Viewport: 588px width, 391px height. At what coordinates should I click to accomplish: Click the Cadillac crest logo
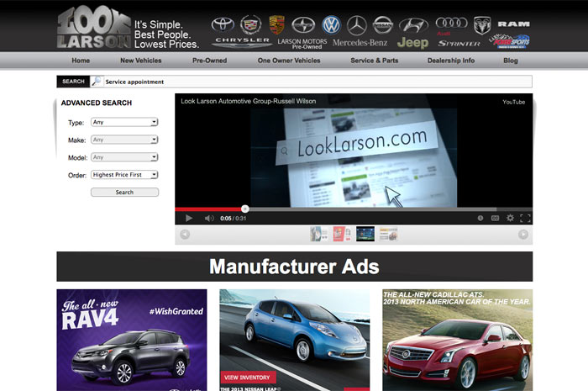click(x=250, y=24)
